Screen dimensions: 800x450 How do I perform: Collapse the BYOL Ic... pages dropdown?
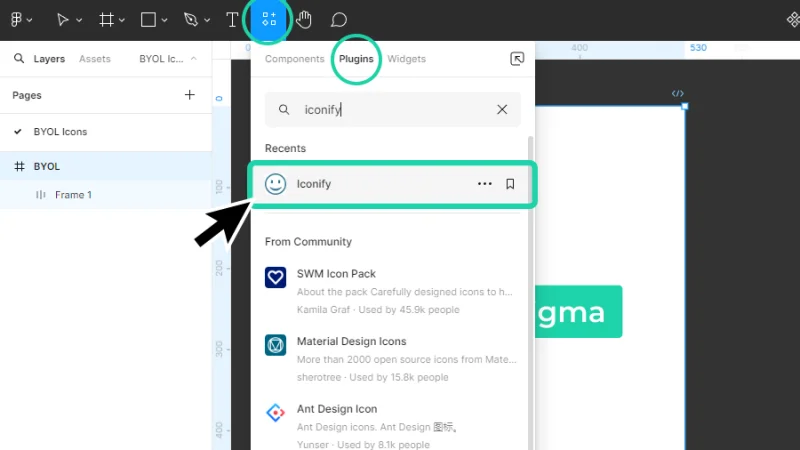(194, 59)
